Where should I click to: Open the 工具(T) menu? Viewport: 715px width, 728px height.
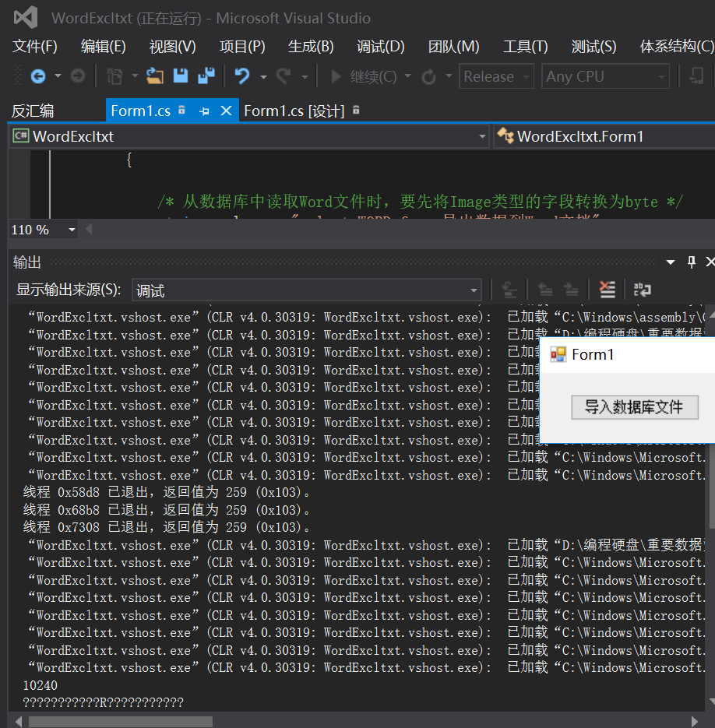[526, 46]
